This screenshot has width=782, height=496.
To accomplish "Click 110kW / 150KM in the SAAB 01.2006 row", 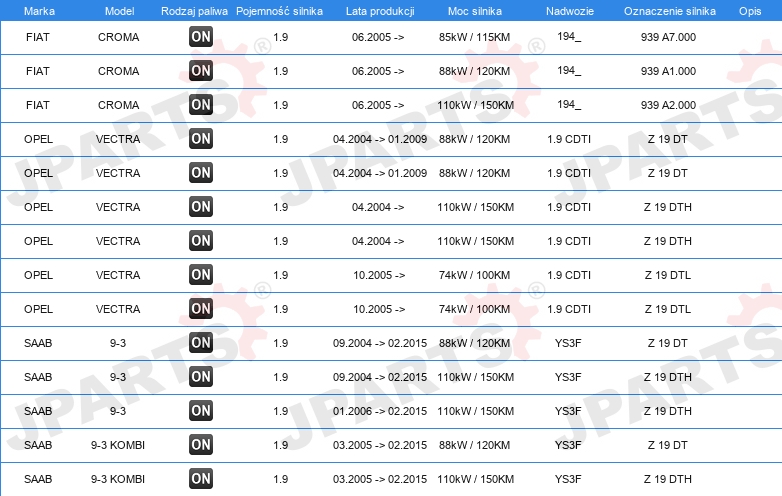I will pos(476,411).
